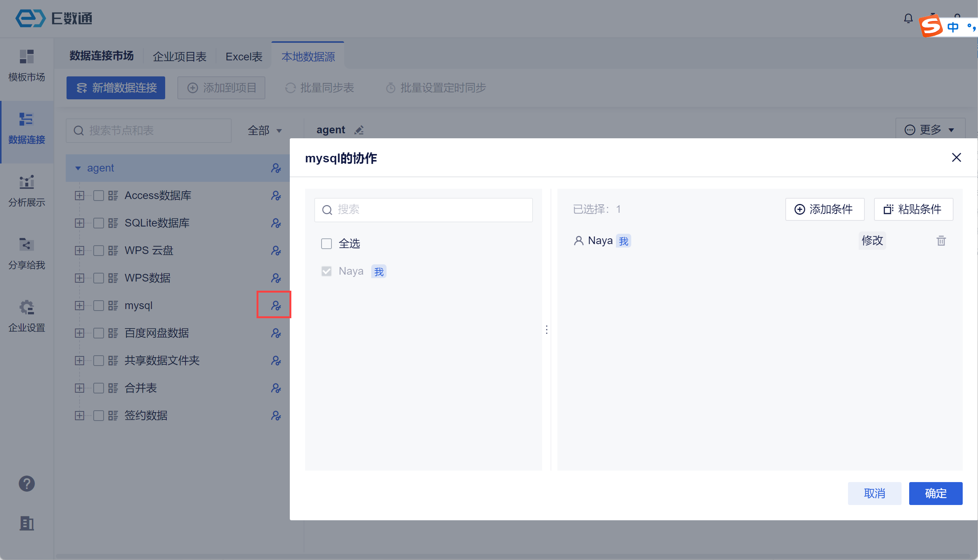Click collaboration icon for WPS 云盘
This screenshot has width=978, height=560.
[x=276, y=250]
